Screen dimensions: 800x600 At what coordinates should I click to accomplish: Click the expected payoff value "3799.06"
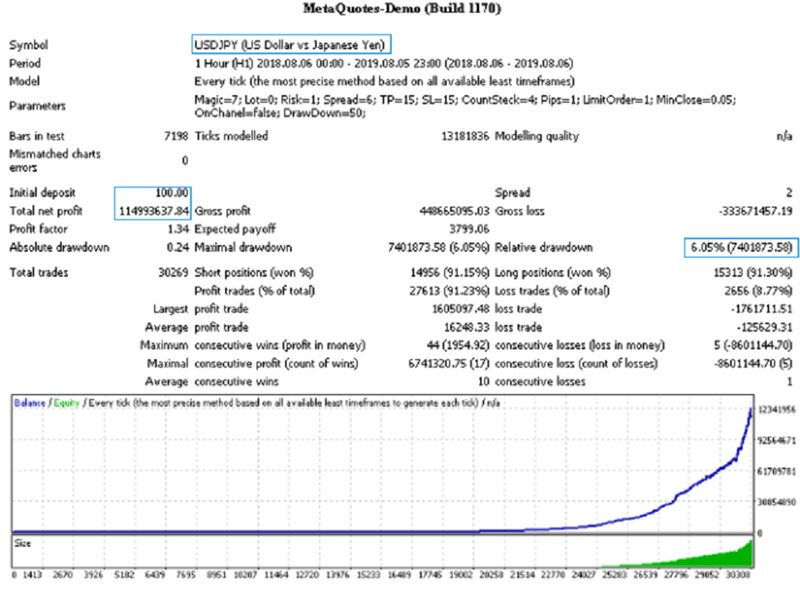click(469, 229)
